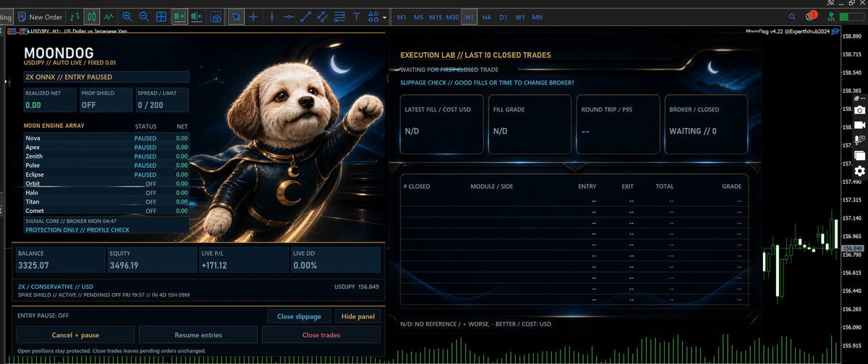Click the SPREAD / LIMIT box

[x=162, y=100]
